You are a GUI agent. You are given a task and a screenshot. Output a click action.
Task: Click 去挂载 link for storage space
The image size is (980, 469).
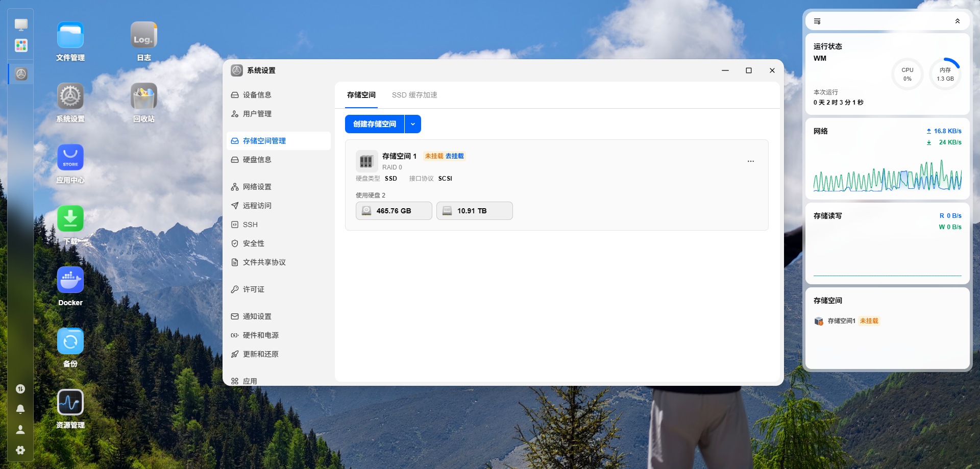[x=455, y=156]
